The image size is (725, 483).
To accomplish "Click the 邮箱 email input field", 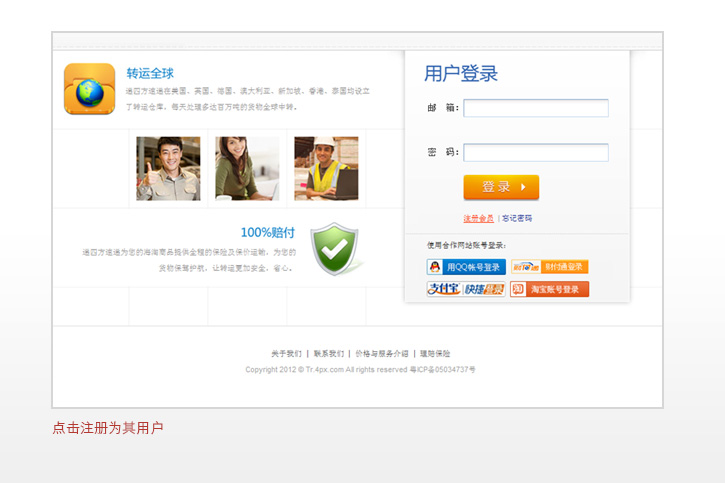I will (536, 108).
